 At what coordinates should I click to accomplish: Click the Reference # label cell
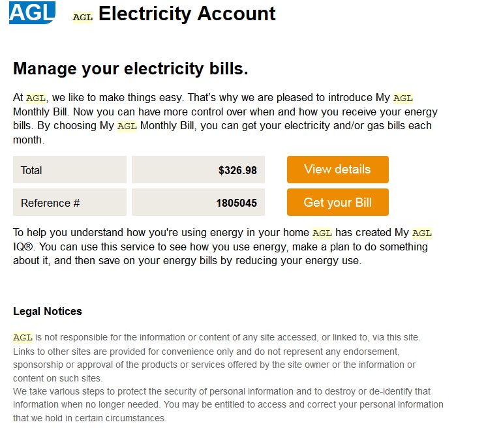[x=69, y=203]
